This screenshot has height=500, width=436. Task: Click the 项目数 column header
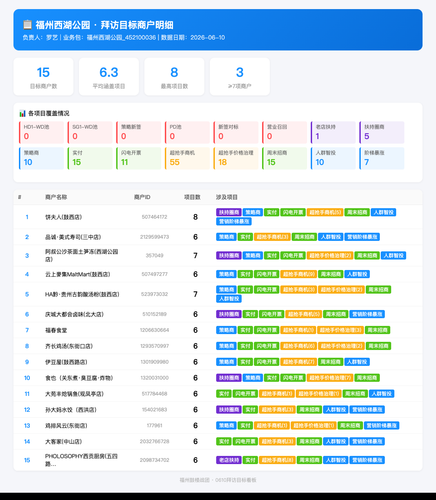(192, 197)
